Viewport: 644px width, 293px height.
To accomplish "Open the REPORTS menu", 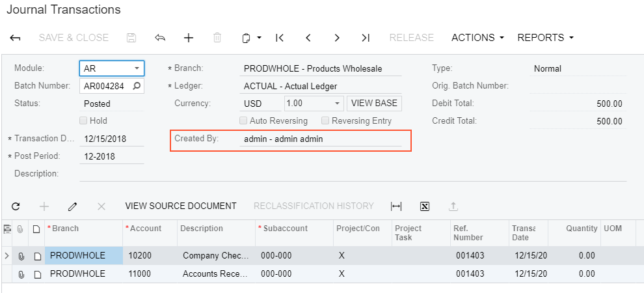I will (x=545, y=38).
